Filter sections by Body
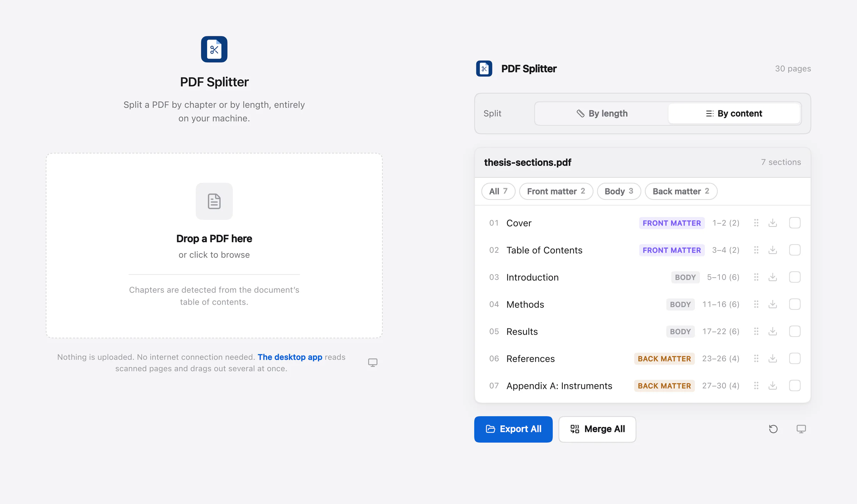 tap(619, 191)
